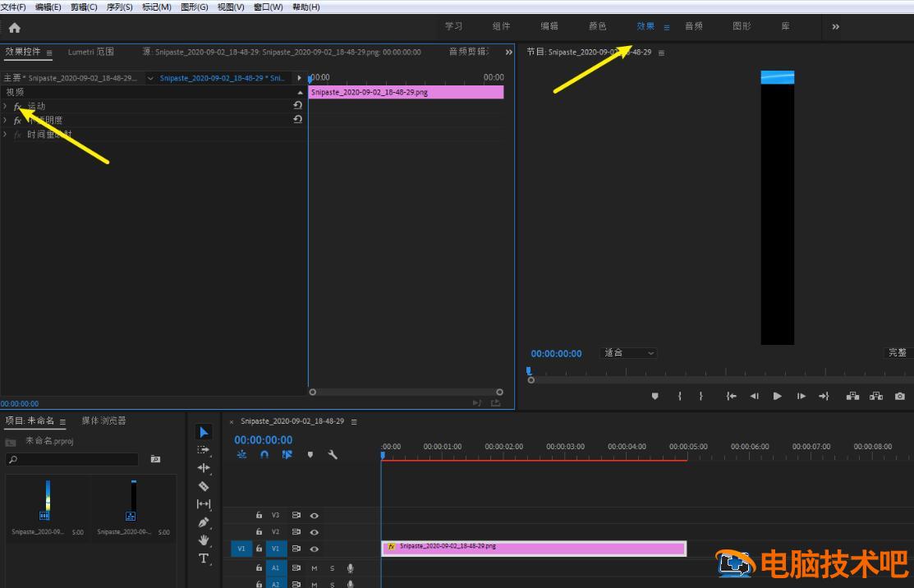Step forward one frame
Viewport: 914px width, 588px height.
coord(801,397)
